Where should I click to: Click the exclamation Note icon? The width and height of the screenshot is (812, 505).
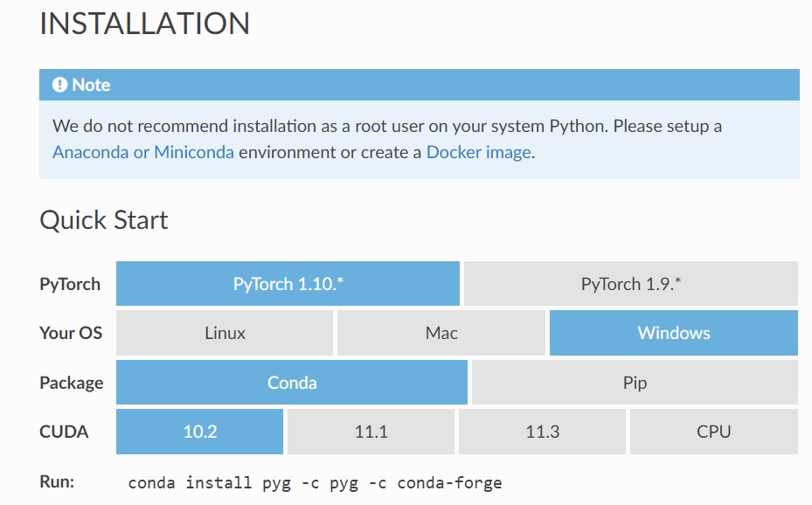point(59,85)
